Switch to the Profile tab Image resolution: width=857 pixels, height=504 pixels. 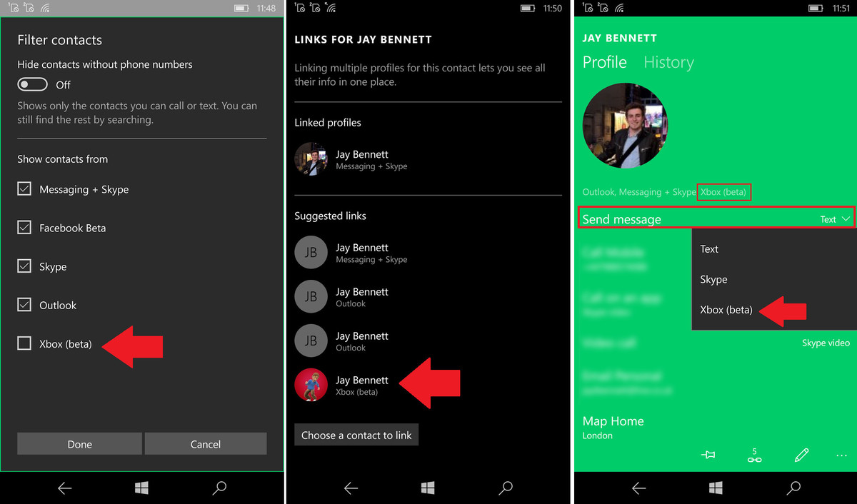(605, 62)
